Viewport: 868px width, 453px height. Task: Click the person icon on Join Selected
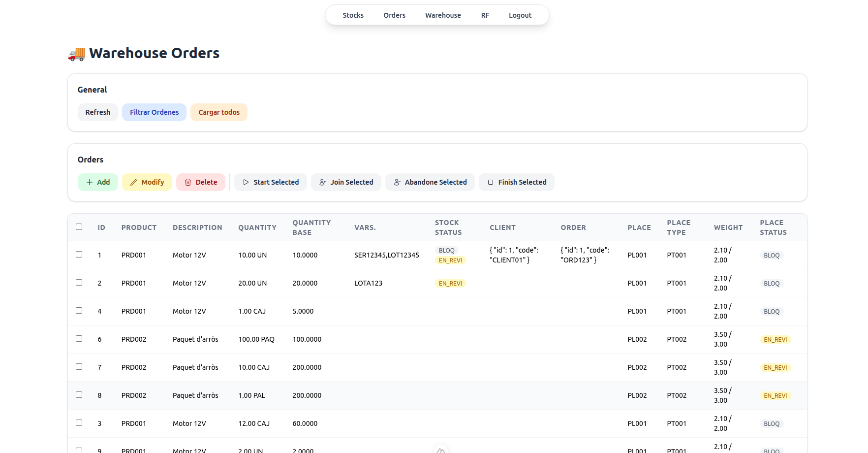coord(323,182)
